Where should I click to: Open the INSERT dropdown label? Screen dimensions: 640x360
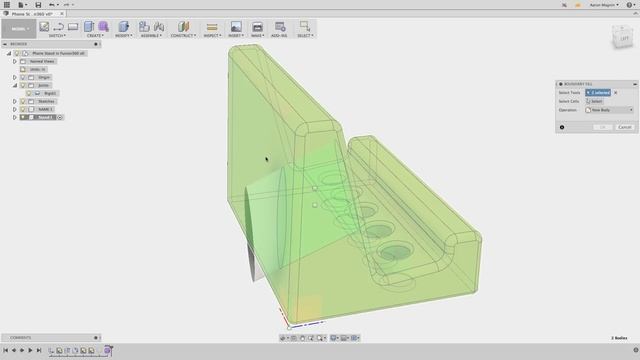236,36
